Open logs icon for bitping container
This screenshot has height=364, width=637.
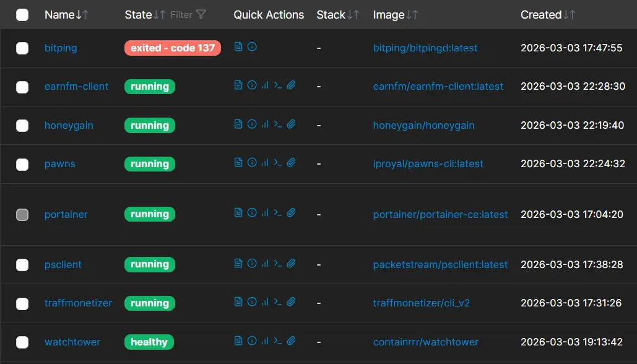pos(238,46)
